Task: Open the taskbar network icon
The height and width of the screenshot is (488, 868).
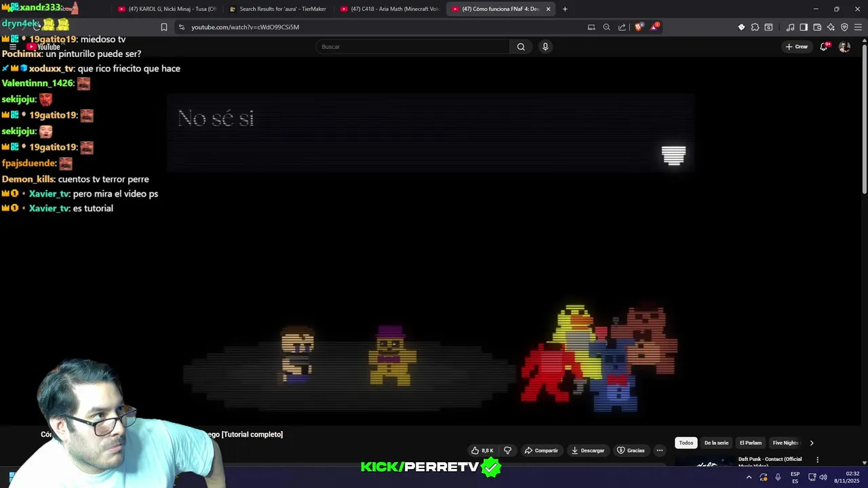Action: tap(812, 477)
